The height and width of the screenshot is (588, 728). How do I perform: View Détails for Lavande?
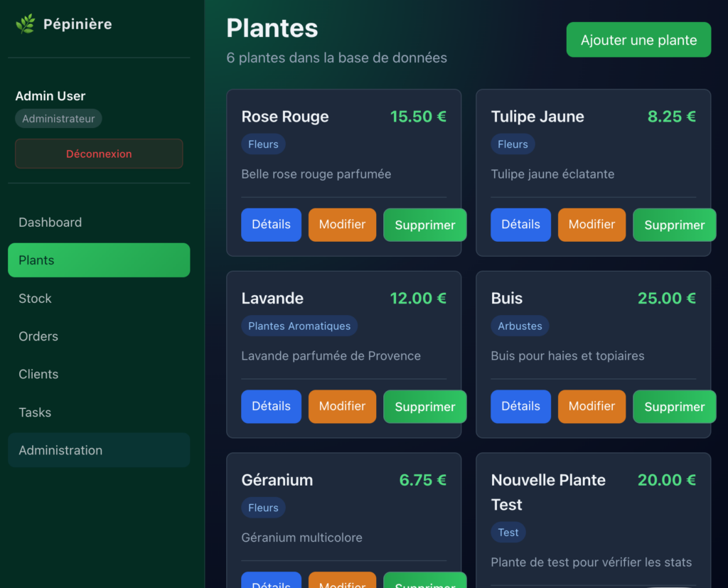(x=271, y=407)
